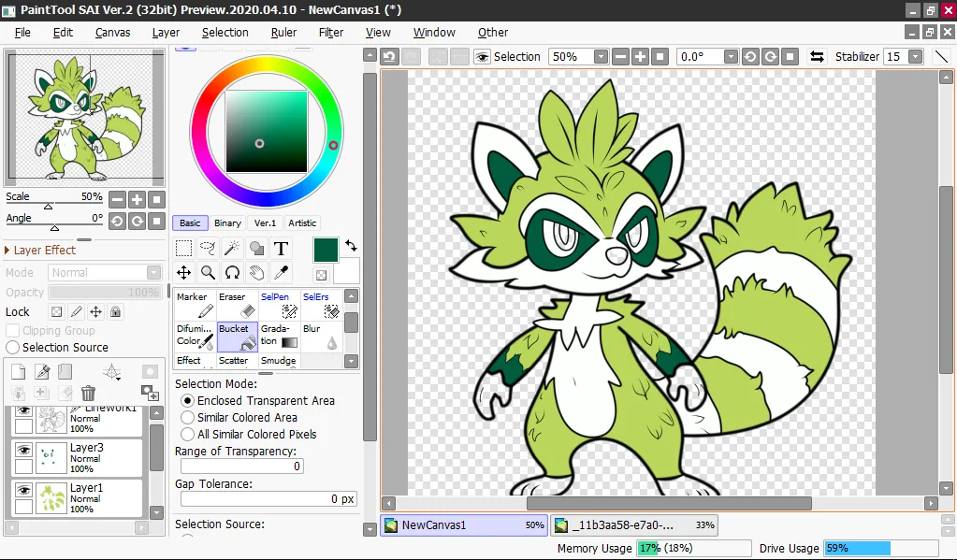957x560 pixels.
Task: Swap foreground and background colors
Action: click(351, 246)
